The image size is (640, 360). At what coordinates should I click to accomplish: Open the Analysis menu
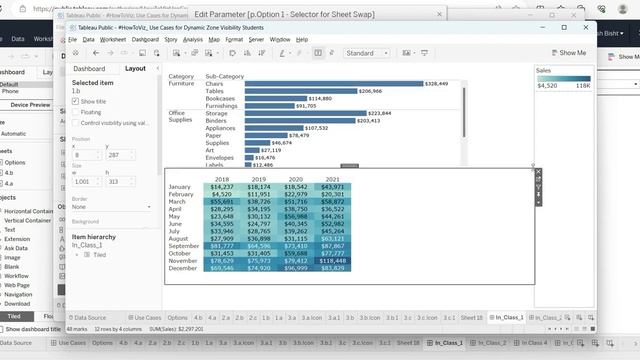(193, 40)
